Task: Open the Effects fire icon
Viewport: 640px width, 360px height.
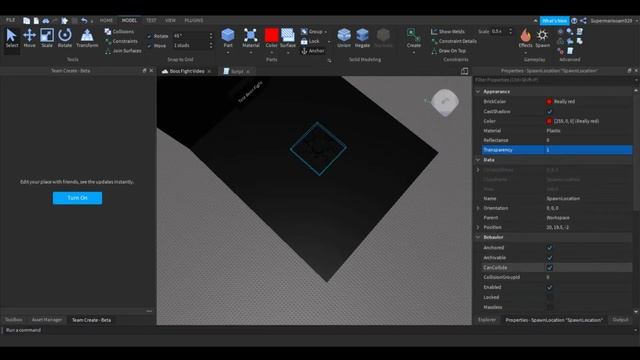Action: 525,38
